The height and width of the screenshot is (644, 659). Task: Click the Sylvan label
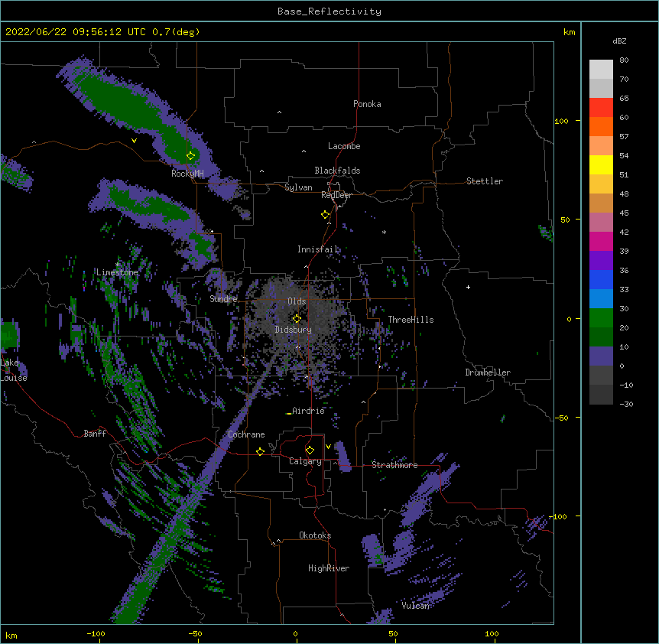point(298,187)
